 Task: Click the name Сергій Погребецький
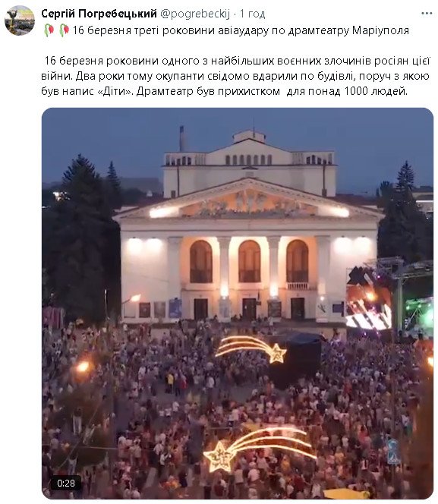point(99,14)
